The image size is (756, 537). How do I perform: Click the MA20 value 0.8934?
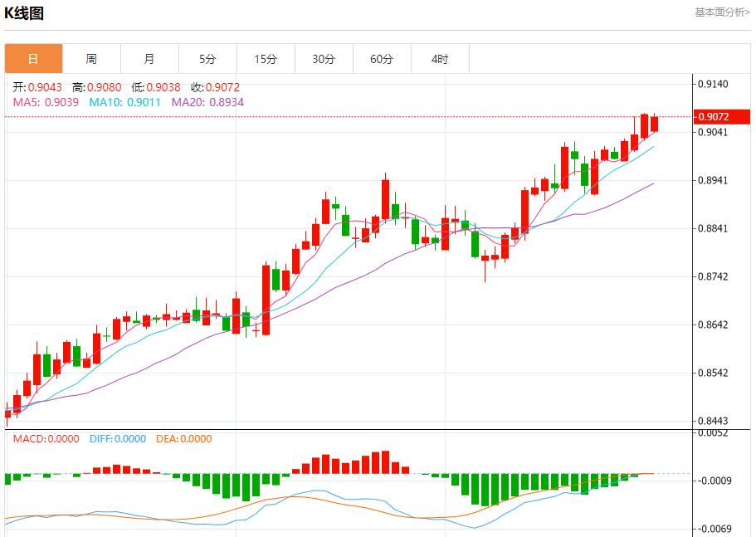pos(227,102)
